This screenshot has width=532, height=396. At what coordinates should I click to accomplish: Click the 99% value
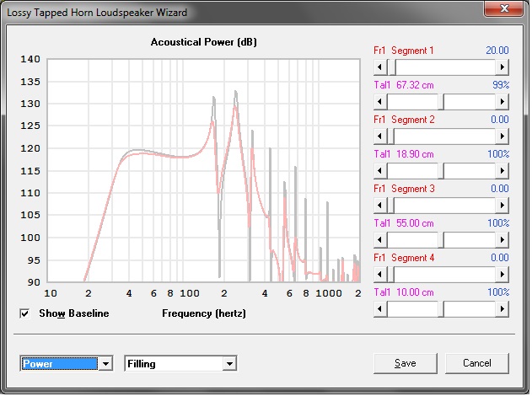tap(501, 85)
